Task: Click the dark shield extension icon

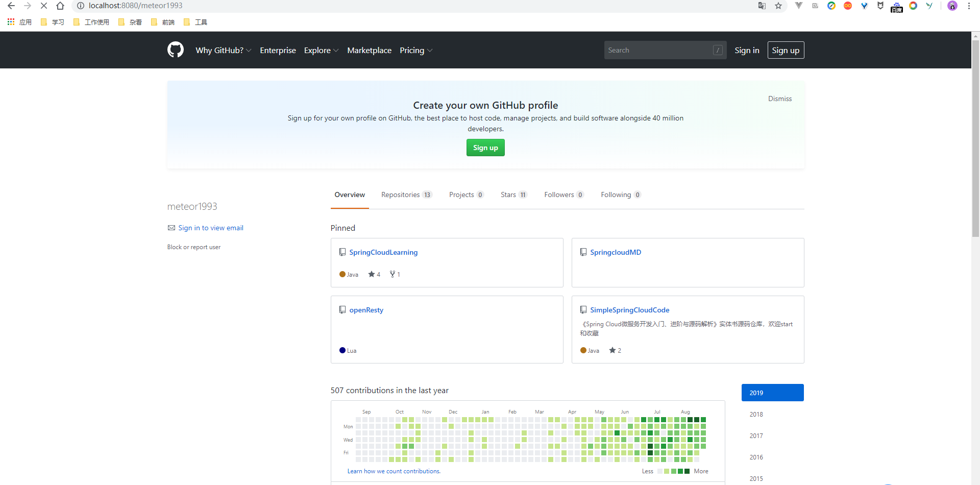Action: [x=880, y=6]
